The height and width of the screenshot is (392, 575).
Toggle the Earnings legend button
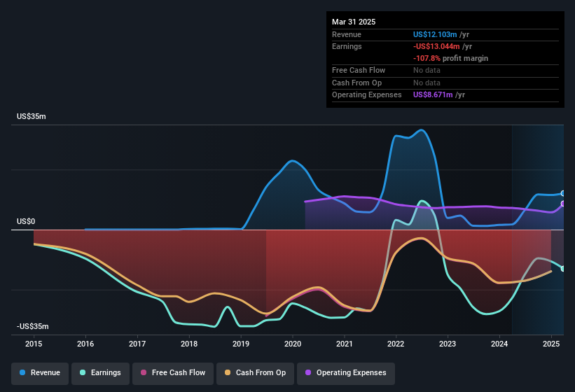point(100,373)
